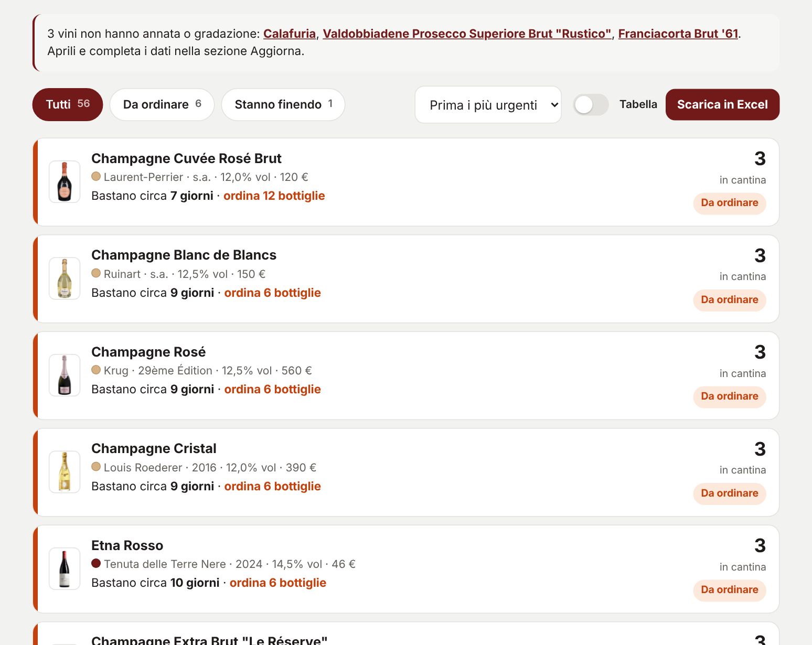Click the tan color dot beside Laurent-Perrier
Image resolution: width=812 pixels, height=645 pixels.
coord(96,176)
